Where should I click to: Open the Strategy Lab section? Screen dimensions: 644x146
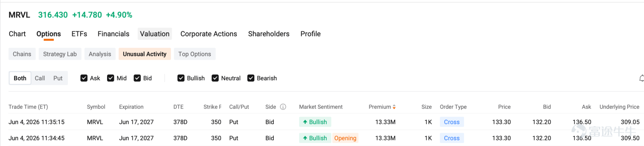60,54
